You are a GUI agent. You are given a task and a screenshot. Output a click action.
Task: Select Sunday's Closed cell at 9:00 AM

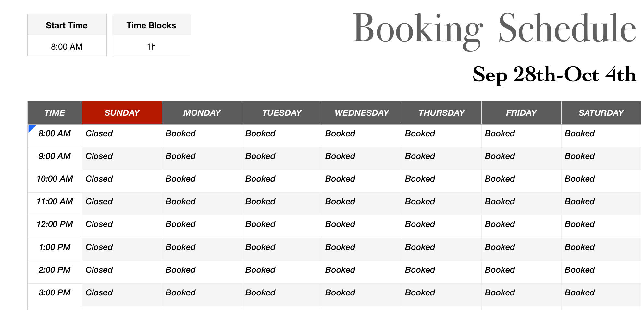pos(99,156)
